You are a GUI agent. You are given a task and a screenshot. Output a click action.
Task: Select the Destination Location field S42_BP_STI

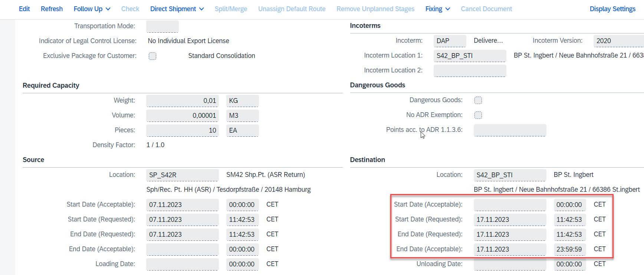point(510,175)
